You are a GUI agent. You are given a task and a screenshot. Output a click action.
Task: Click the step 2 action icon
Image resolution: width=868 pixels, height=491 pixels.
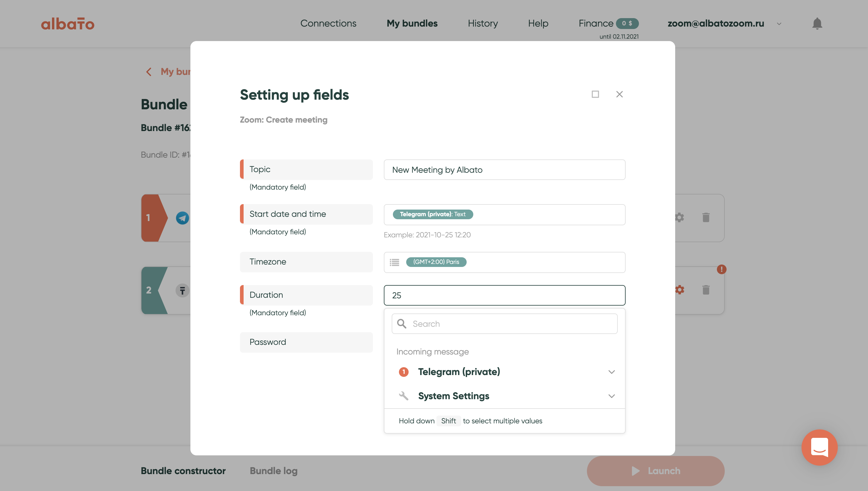tap(183, 290)
